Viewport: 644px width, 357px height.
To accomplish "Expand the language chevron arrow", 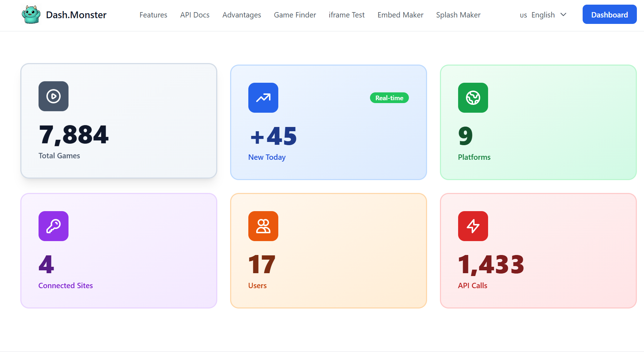I will [x=563, y=15].
